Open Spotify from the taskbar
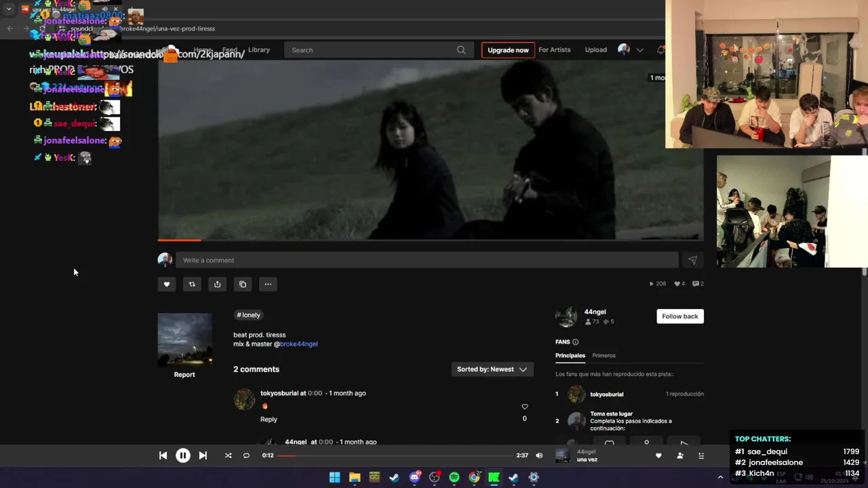 [454, 477]
